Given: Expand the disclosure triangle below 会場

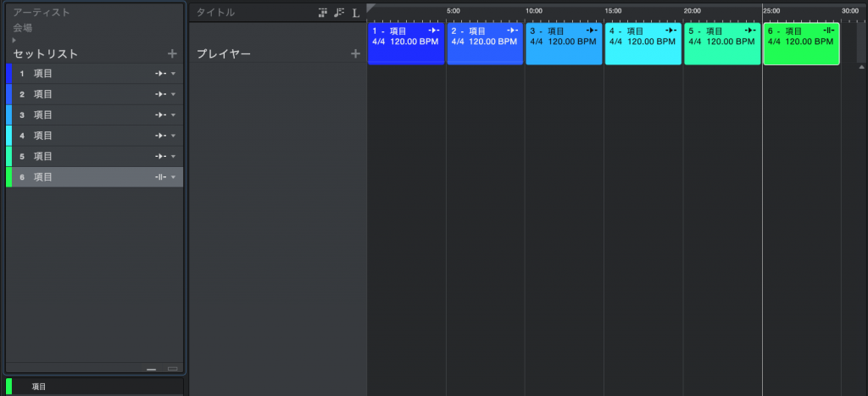Looking at the screenshot, I should coord(14,40).
